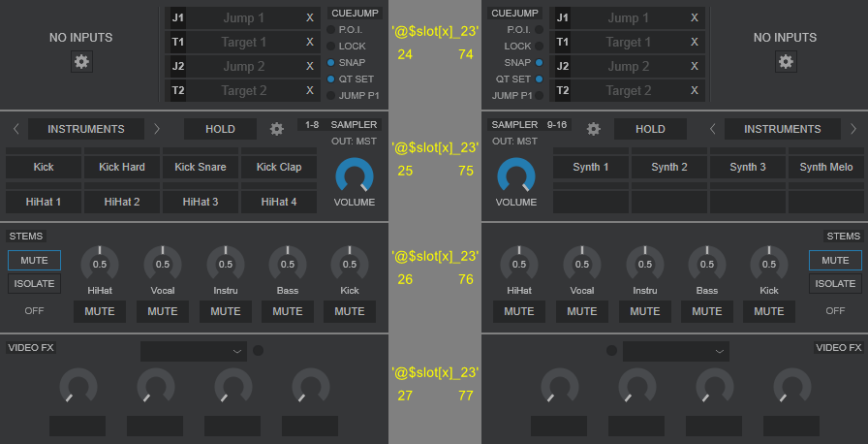
Task: Open the left Video FX effect dropdown
Action: pyautogui.click(x=193, y=351)
